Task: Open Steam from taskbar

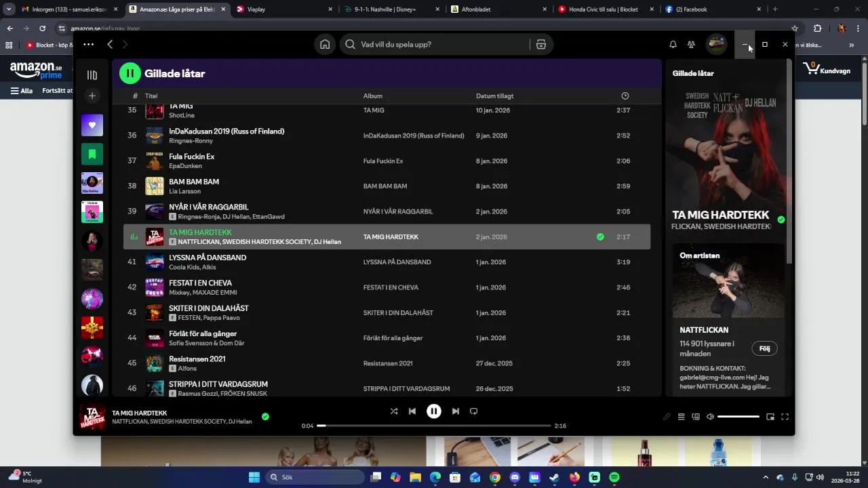Action: pyautogui.click(x=554, y=477)
